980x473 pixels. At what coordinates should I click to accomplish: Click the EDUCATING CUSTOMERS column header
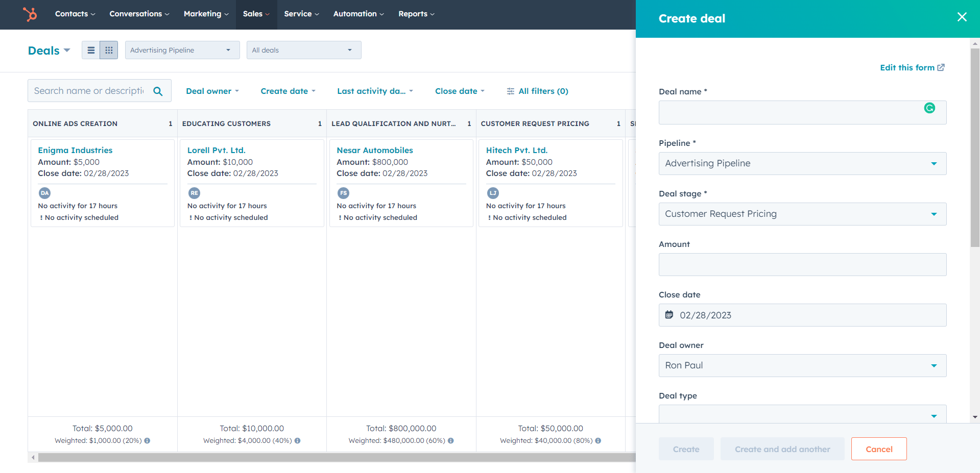[252, 123]
